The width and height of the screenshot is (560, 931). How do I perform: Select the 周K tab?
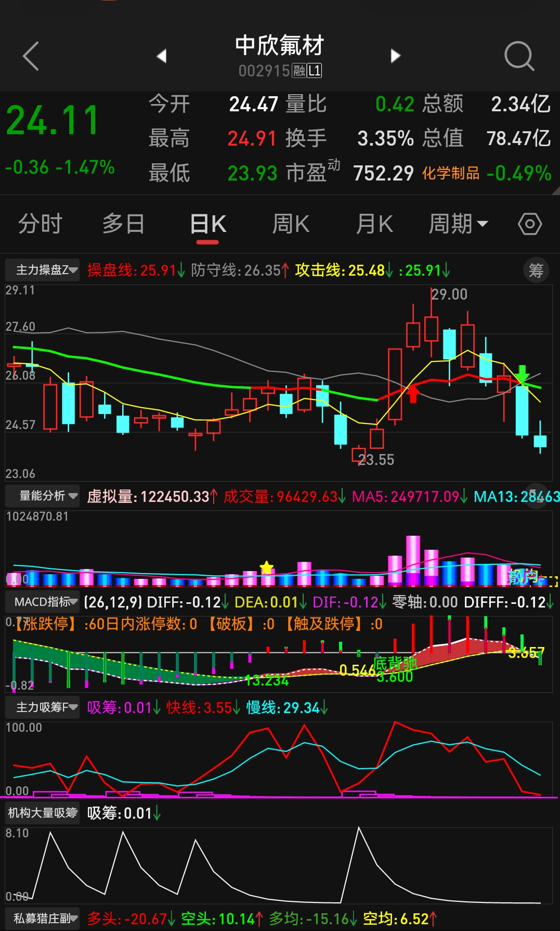(291, 224)
